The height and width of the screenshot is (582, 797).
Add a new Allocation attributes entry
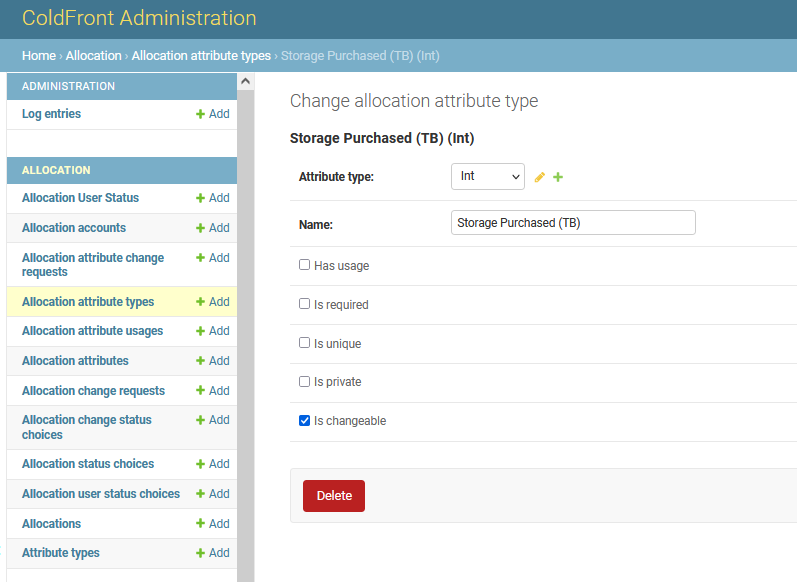(213, 360)
